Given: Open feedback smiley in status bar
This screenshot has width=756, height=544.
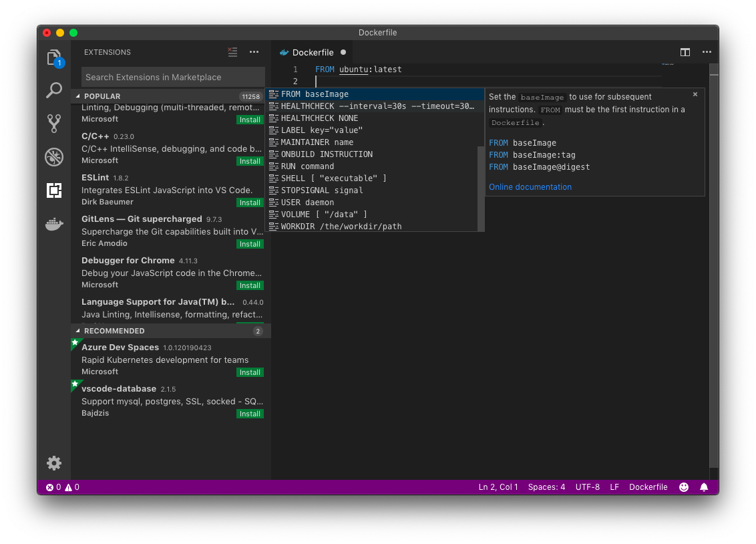Looking at the screenshot, I should click(684, 487).
